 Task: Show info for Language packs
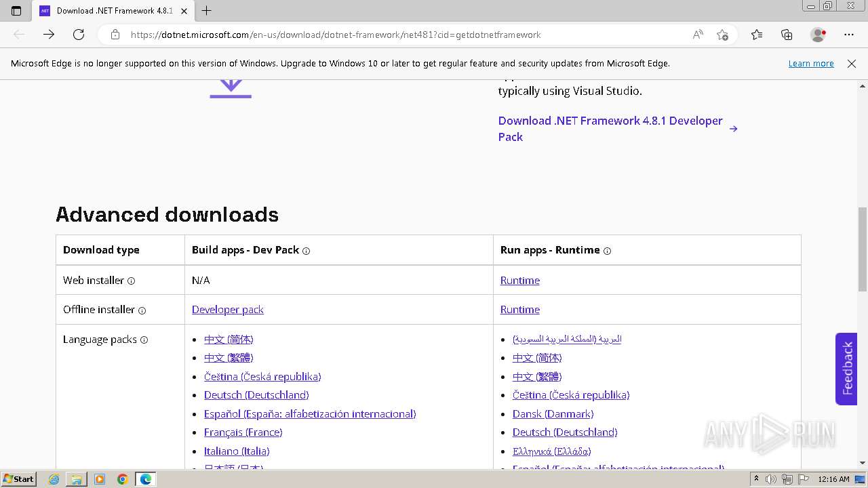(144, 340)
